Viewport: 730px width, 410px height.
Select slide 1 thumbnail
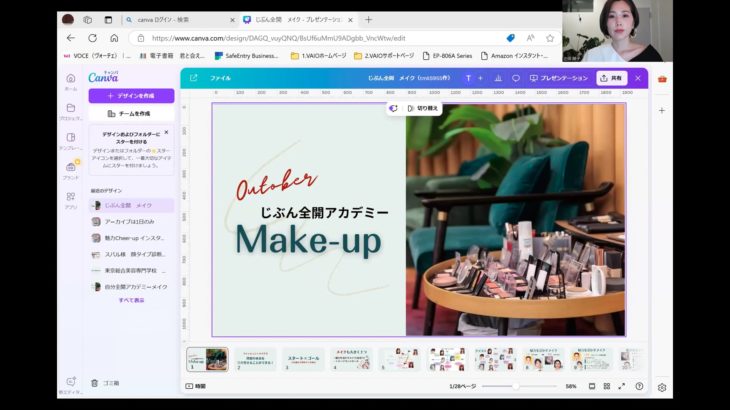(x=207, y=359)
